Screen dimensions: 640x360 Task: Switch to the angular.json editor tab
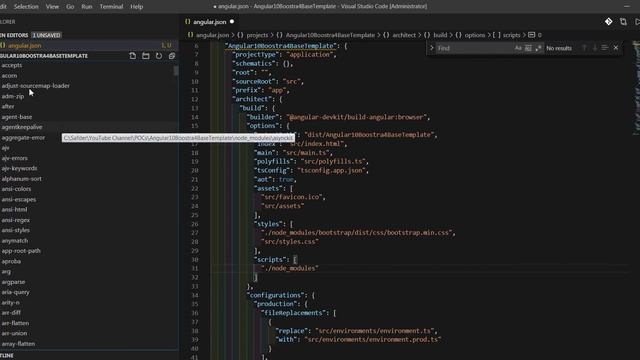(x=210, y=22)
